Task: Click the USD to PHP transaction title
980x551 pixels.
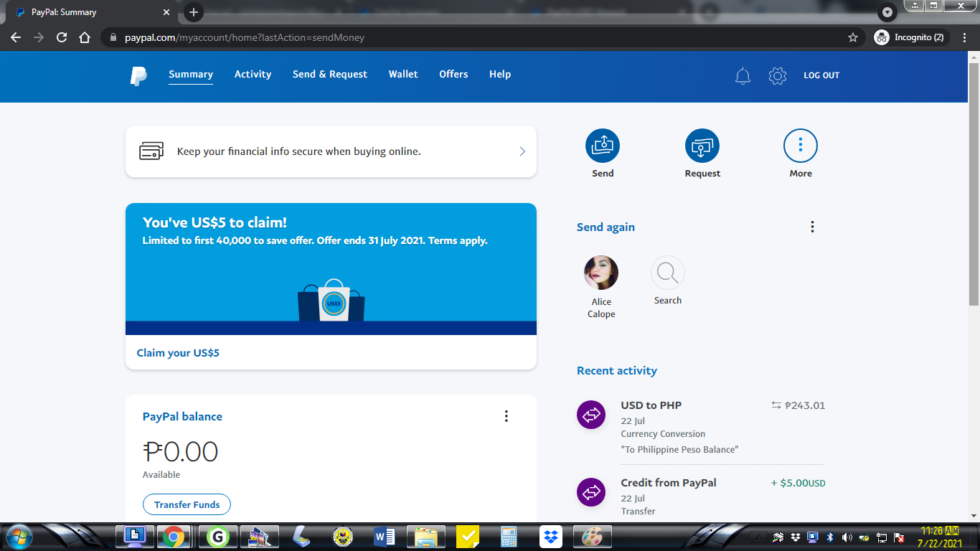Action: coord(651,405)
